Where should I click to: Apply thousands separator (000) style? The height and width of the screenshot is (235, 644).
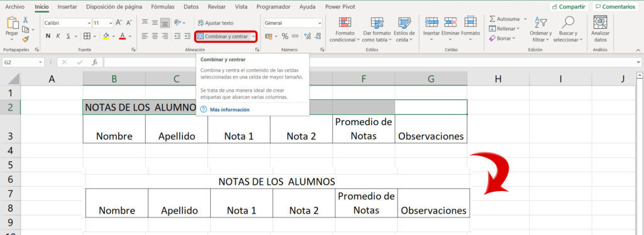[x=295, y=36]
